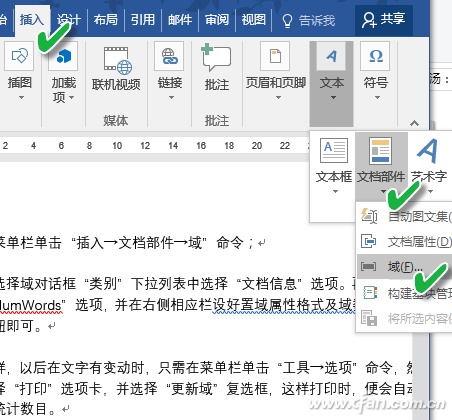Collapse the ribbon with the chevron
This screenshot has width=452, height=420.
tap(414, 123)
